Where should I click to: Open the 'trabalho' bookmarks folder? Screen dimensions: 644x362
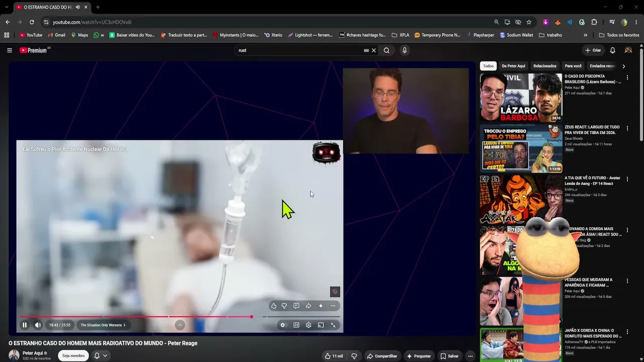pyautogui.click(x=550, y=35)
